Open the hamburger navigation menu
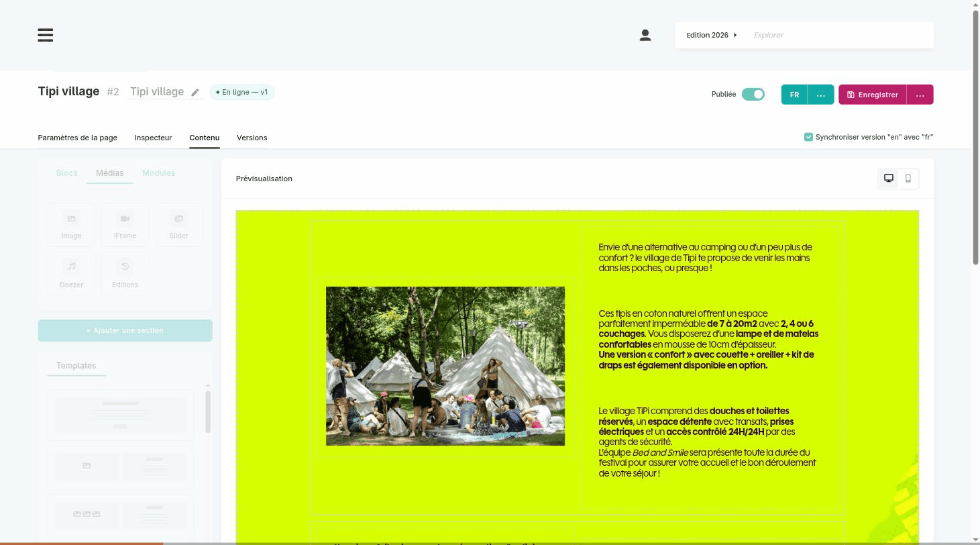Viewport: 980px width, 545px height. click(46, 35)
